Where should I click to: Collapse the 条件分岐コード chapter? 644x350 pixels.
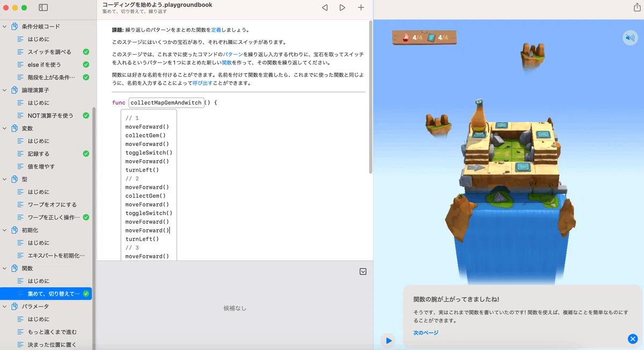(x=5, y=26)
